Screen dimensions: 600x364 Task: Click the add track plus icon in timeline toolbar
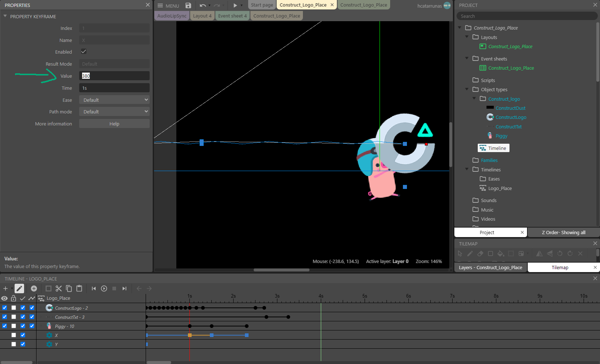tap(5, 289)
